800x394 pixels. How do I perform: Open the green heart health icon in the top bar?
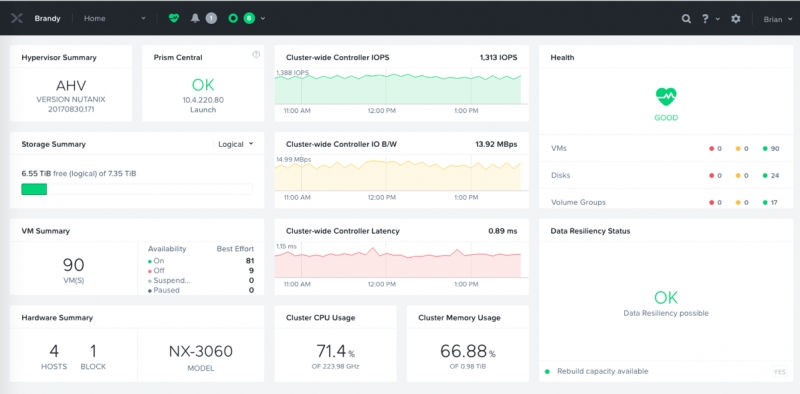tap(174, 18)
